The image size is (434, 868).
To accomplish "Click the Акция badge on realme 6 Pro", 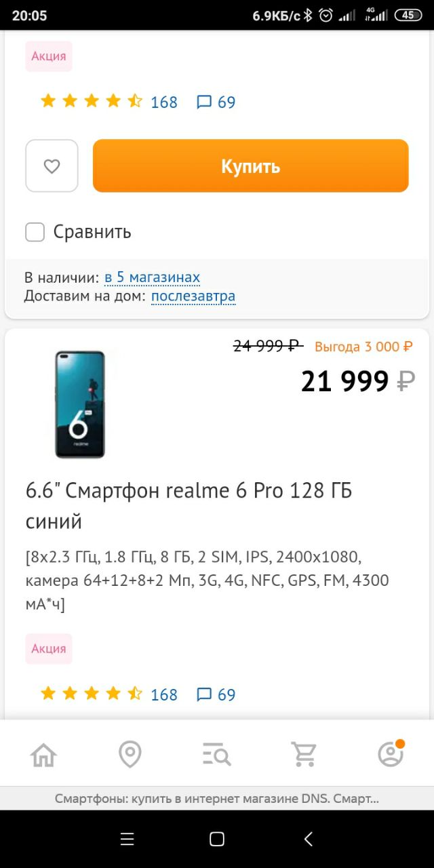I will [49, 649].
